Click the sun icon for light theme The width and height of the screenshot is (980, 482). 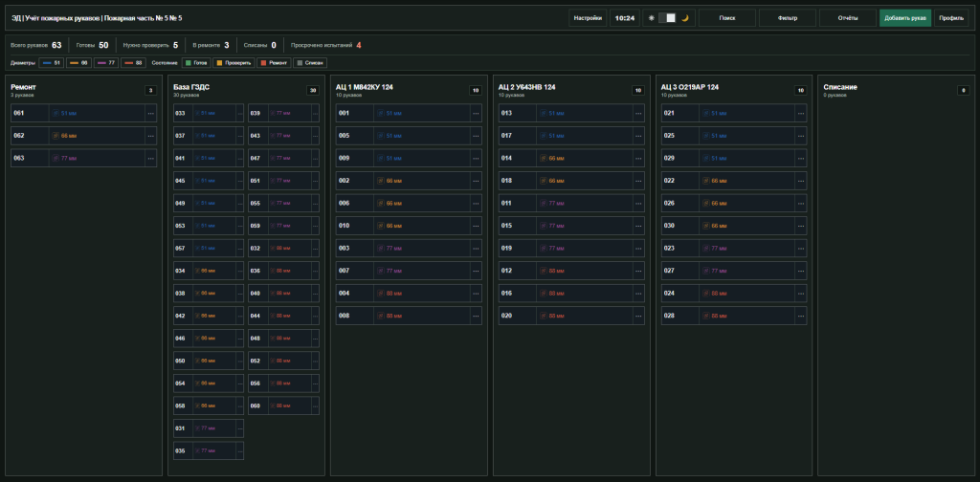coord(651,18)
